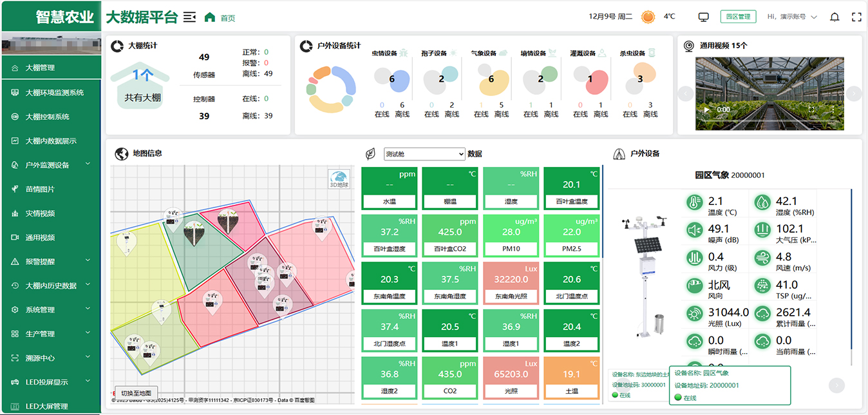Open the 演示账号 user dropdown

(x=792, y=17)
